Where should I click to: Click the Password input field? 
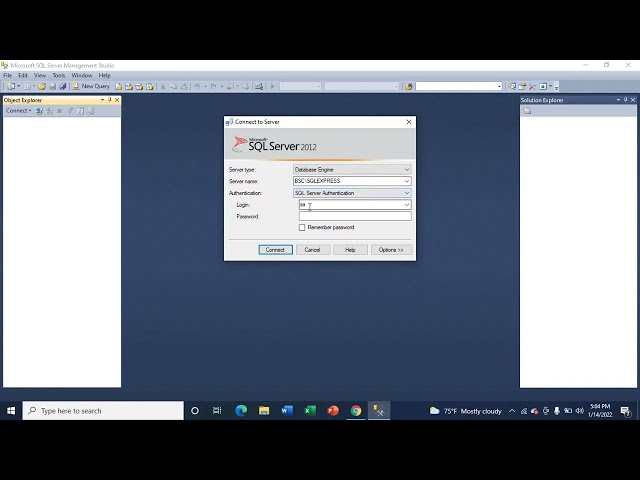(355, 216)
